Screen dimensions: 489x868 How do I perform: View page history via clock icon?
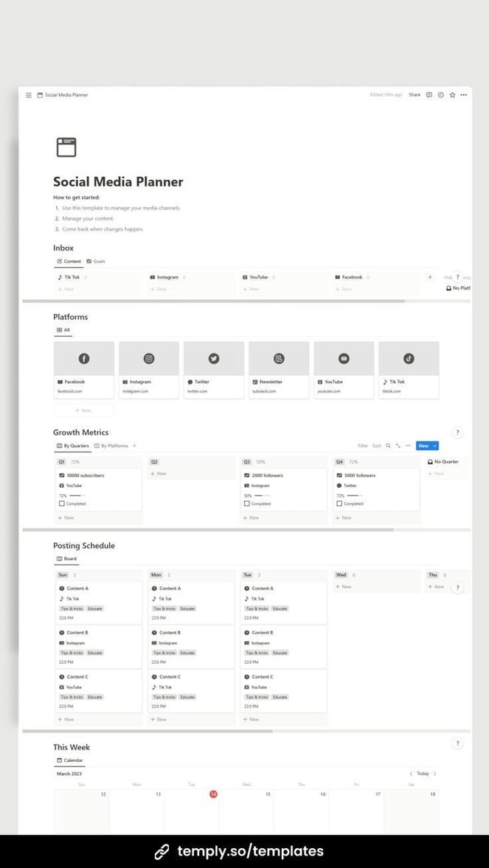[440, 95]
